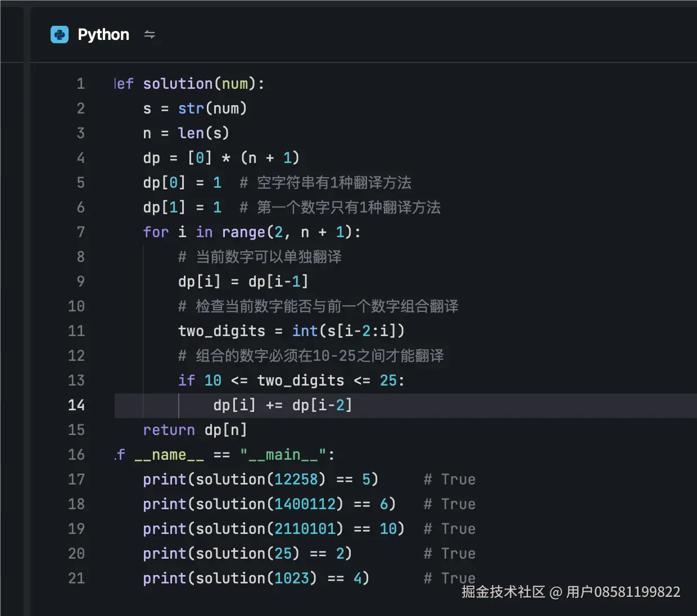
Task: Open the Python language selector label
Action: [103, 35]
